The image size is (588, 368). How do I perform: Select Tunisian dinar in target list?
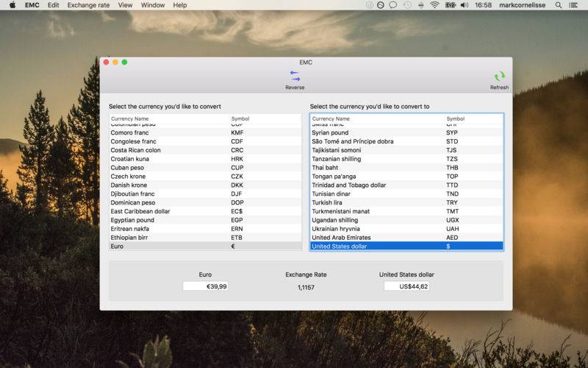click(x=406, y=194)
